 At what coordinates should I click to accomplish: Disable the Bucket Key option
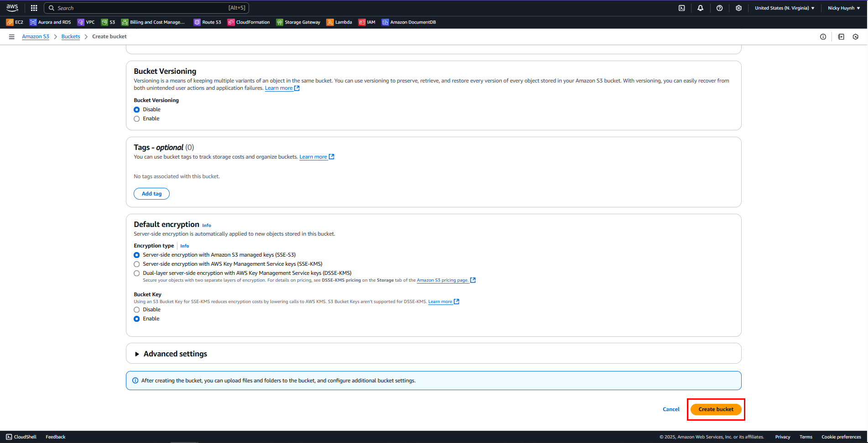click(x=137, y=310)
